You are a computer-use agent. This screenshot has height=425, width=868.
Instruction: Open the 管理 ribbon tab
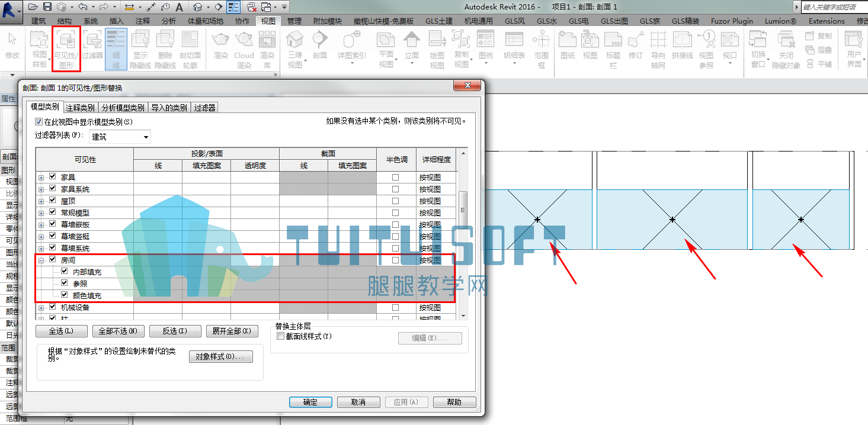click(294, 21)
